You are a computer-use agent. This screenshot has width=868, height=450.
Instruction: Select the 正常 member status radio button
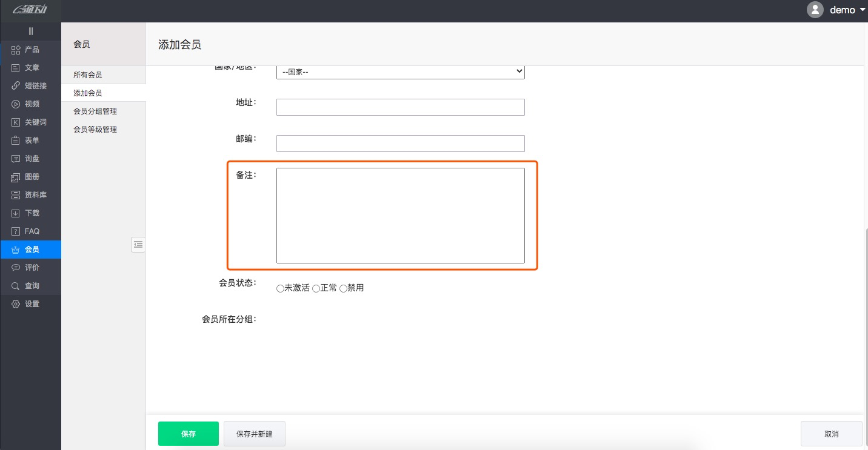tap(316, 288)
